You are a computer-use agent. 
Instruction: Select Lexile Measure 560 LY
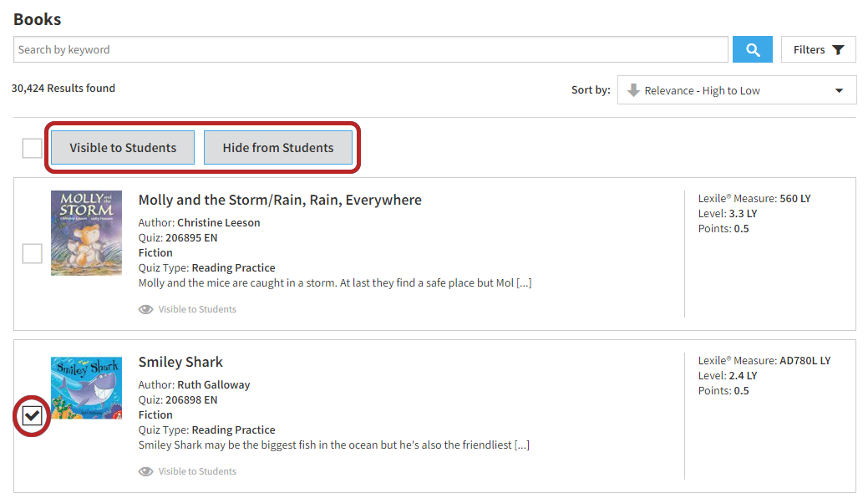tap(795, 198)
